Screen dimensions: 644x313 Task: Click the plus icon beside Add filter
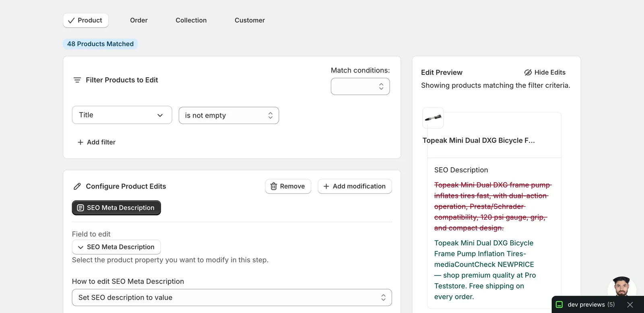[80, 142]
